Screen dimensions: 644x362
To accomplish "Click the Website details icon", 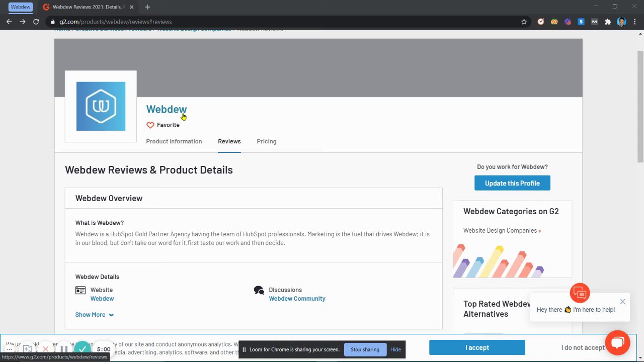I will (x=80, y=290).
